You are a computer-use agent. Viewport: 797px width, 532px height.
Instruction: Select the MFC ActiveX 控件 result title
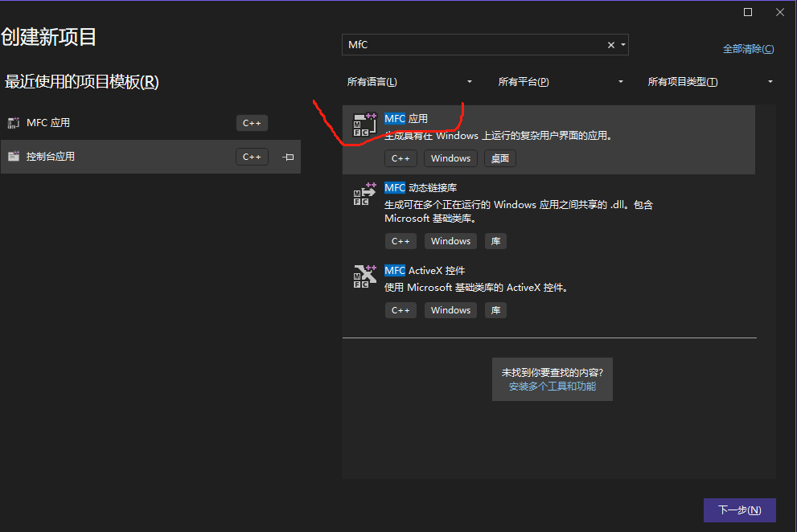[x=425, y=270]
